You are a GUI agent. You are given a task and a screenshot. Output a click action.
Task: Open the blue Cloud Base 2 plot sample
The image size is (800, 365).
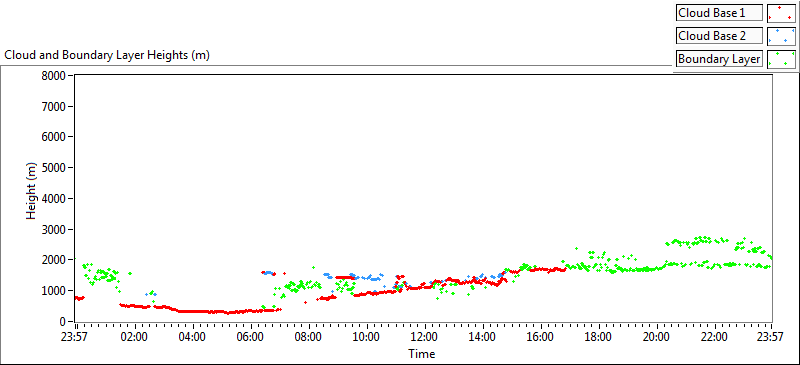click(x=781, y=36)
